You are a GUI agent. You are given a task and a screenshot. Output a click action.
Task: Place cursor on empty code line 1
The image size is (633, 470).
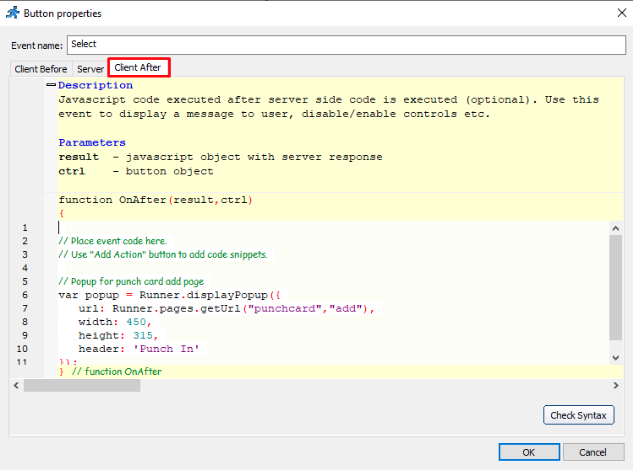pyautogui.click(x=200, y=228)
